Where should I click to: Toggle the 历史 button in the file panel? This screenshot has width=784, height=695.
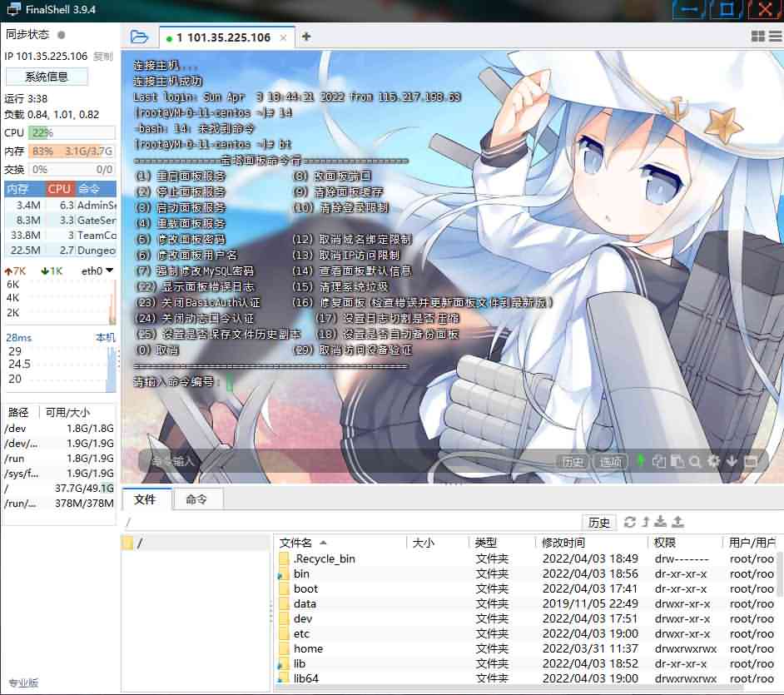601,522
